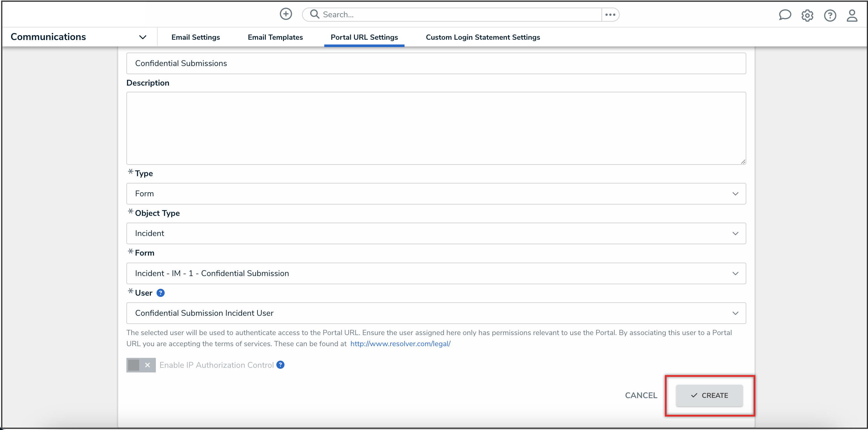Click the plus quick-create icon
Image resolution: width=868 pixels, height=430 pixels.
[286, 14]
